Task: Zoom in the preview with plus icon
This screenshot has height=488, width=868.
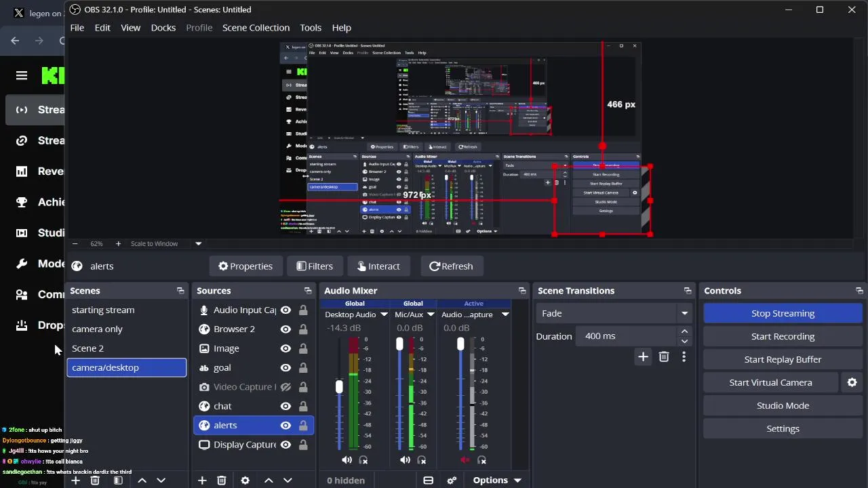Action: pyautogui.click(x=118, y=243)
